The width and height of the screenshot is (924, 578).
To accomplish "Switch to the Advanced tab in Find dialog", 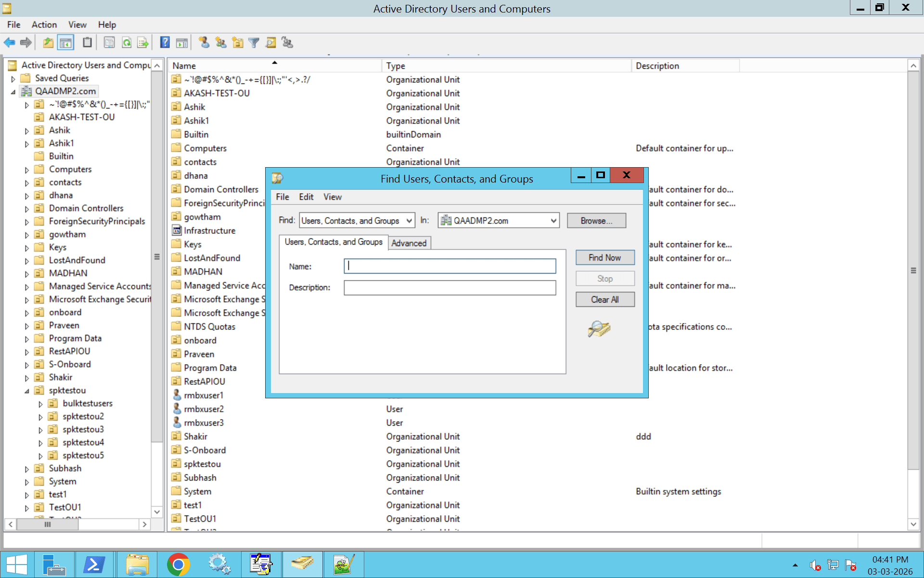I will (409, 243).
